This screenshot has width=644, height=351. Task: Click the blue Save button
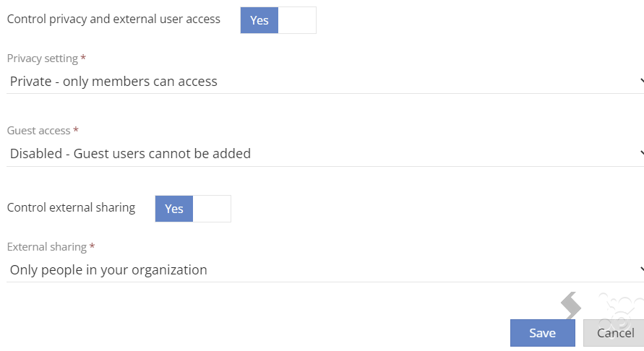point(543,333)
